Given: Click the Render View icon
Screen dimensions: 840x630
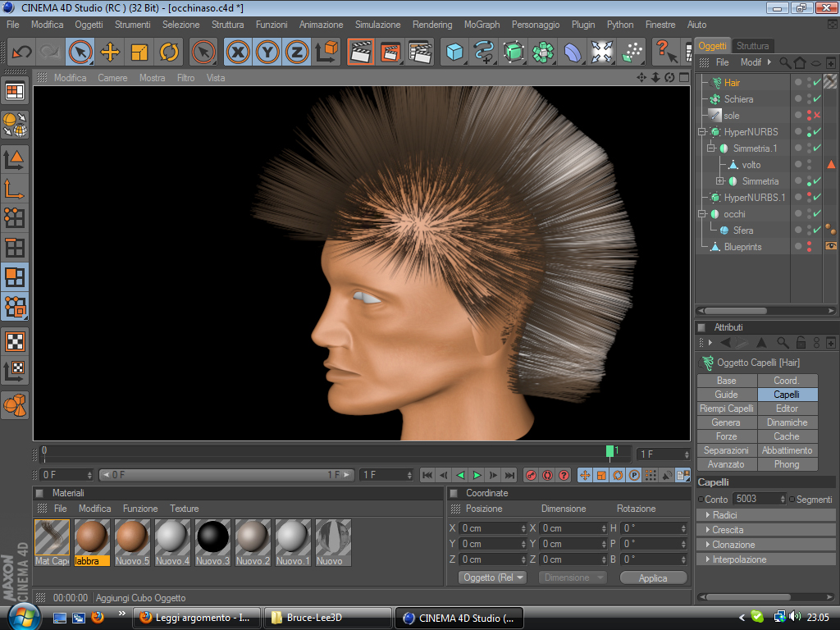Looking at the screenshot, I should (360, 52).
